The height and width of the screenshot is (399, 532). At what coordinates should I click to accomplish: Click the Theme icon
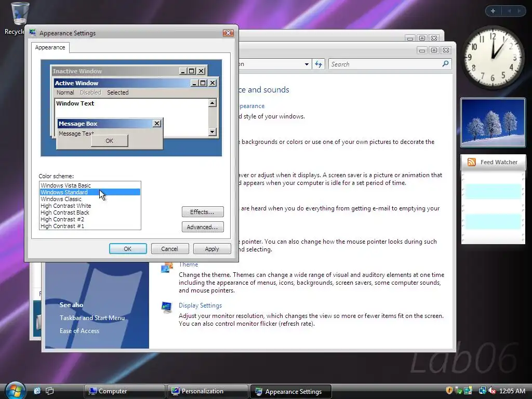167,268
